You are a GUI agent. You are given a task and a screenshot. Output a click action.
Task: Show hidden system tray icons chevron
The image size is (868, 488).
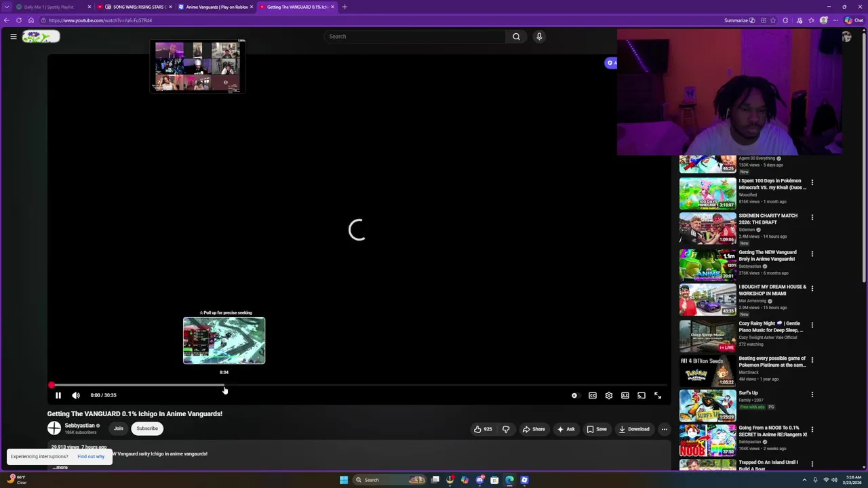pyautogui.click(x=804, y=480)
